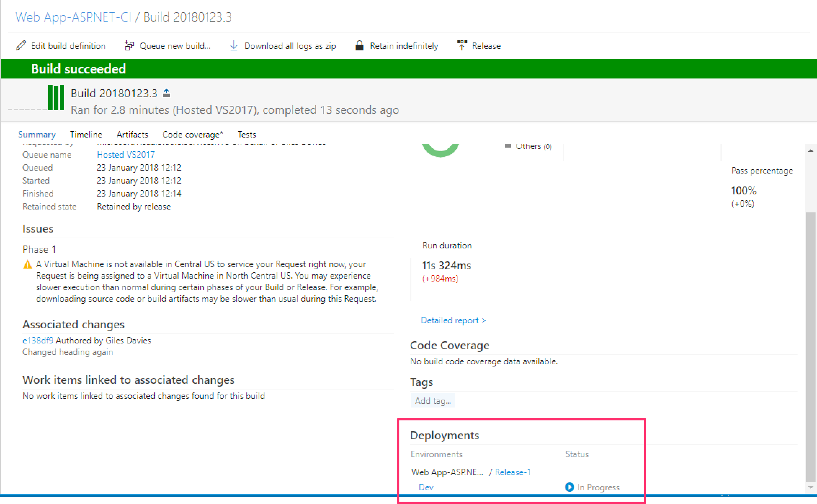The height and width of the screenshot is (504, 817).
Task: Open commit e138df9 link
Action: [x=37, y=341]
